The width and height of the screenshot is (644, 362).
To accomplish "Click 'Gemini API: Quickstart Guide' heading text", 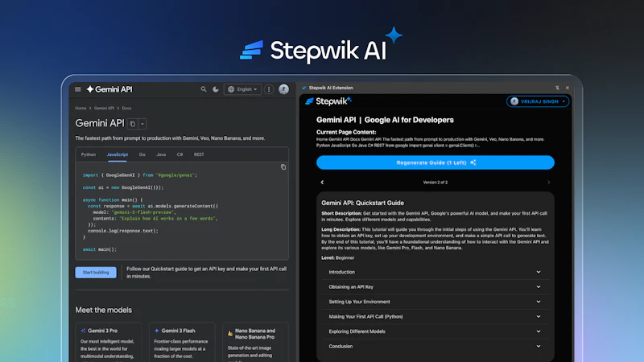I will [363, 203].
